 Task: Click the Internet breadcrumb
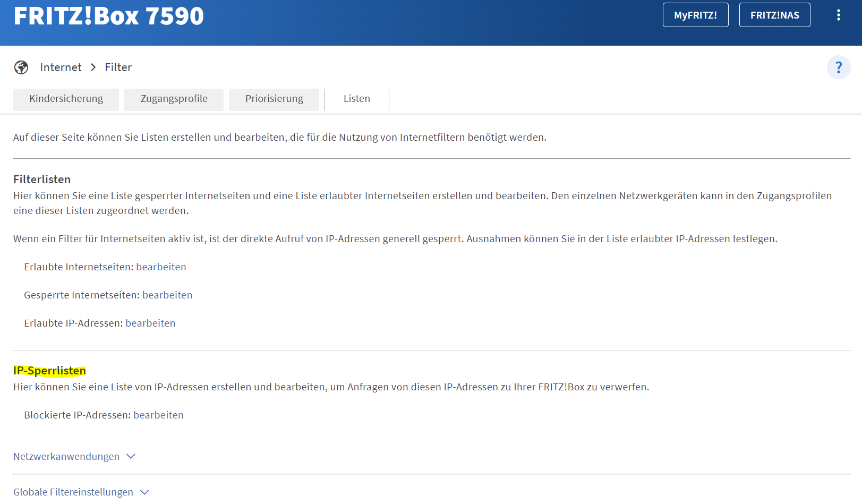(61, 67)
